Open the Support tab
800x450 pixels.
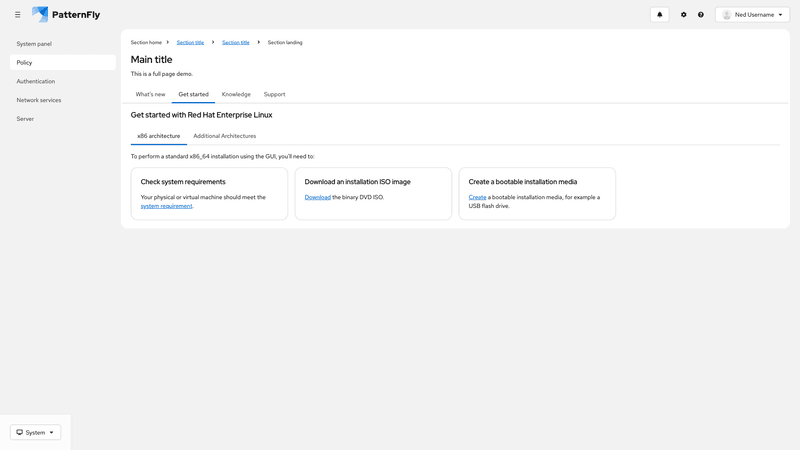[274, 94]
